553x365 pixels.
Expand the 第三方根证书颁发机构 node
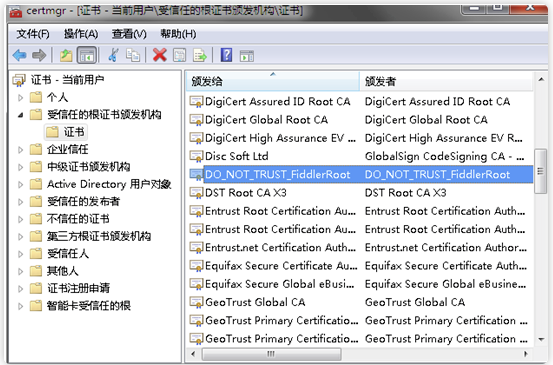(20, 236)
